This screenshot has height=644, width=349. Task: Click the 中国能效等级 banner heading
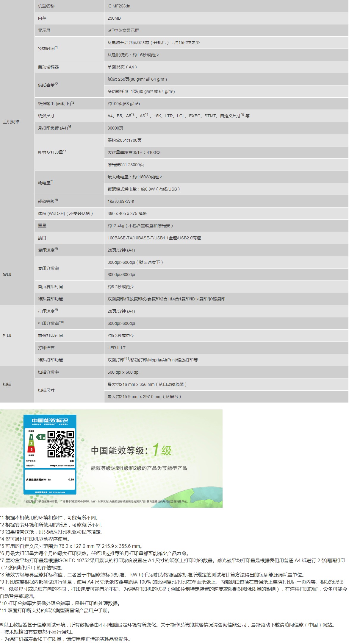(x=119, y=450)
